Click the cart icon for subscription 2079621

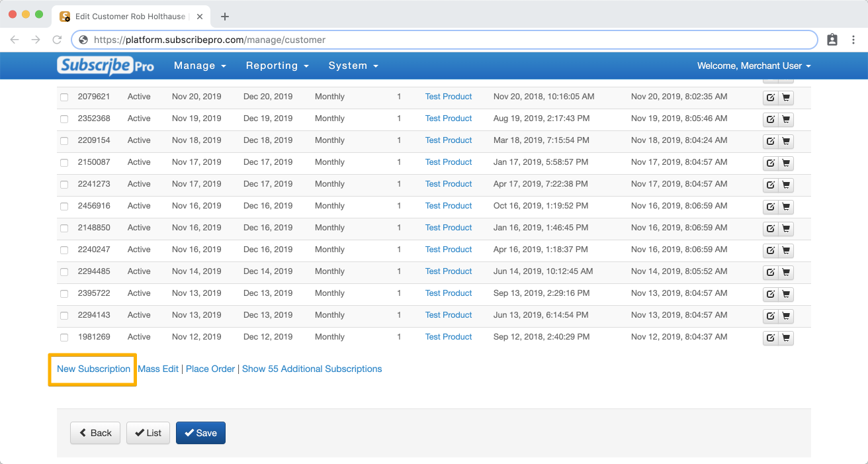(x=786, y=98)
